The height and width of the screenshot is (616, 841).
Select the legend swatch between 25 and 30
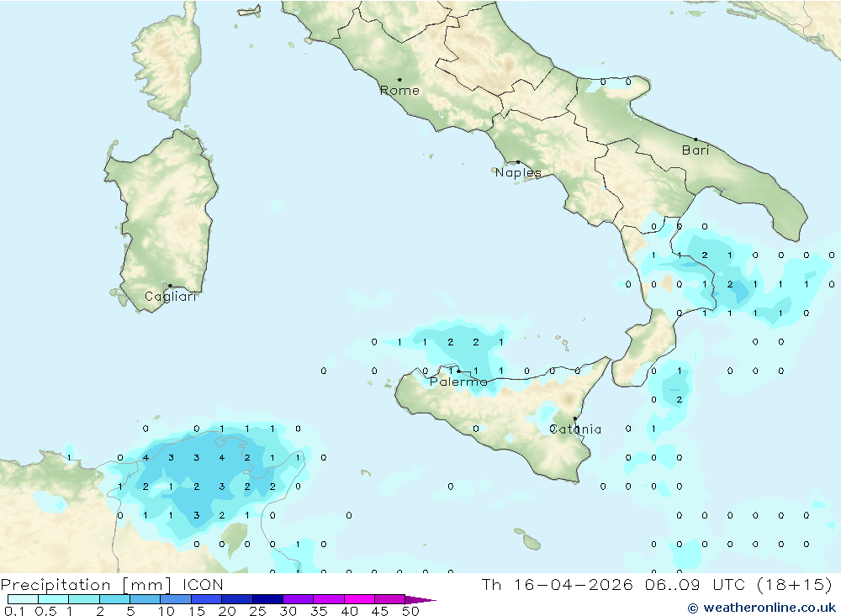pos(267,599)
